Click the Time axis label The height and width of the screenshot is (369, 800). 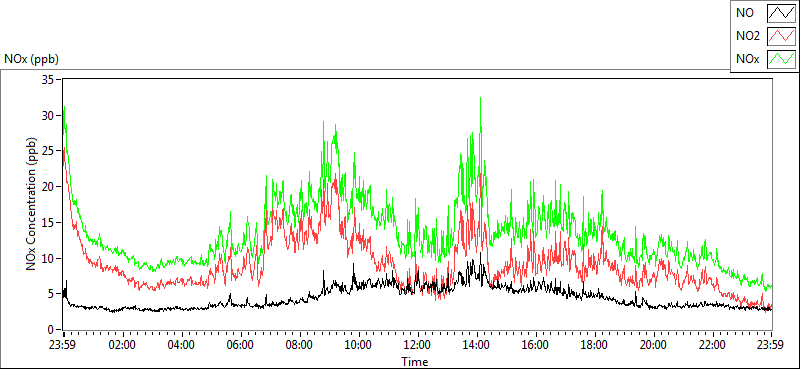[x=414, y=362]
